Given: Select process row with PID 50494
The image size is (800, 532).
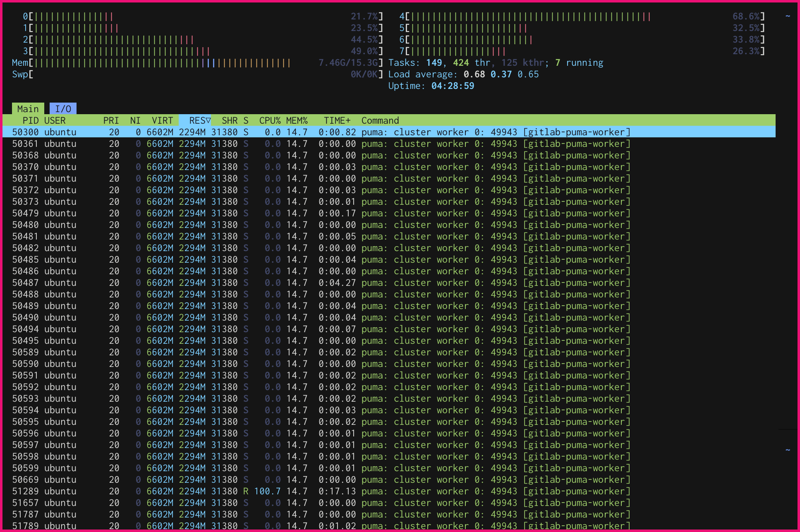Looking at the screenshot, I should point(389,329).
